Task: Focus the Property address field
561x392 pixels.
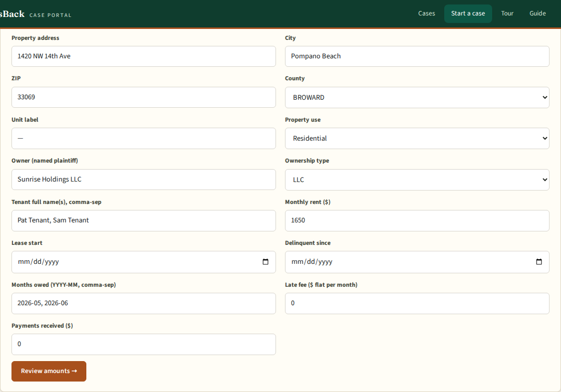Action: (x=143, y=56)
